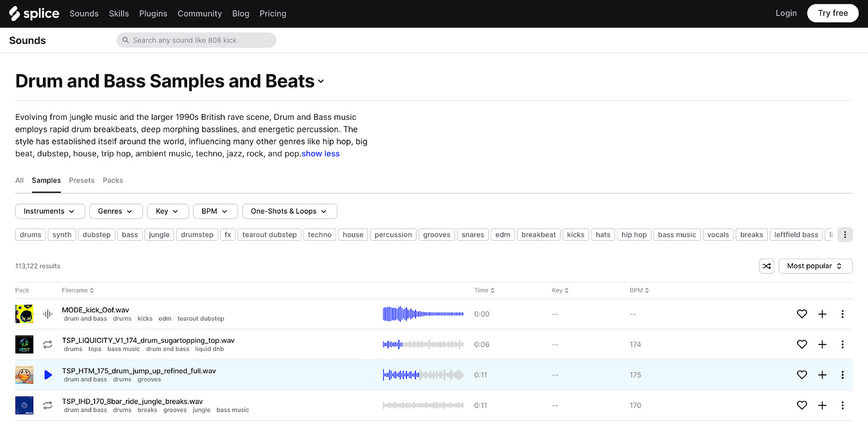Open more options for TSP_LIQUICITY sample
Screen dimensions: 868x425
coord(842,345)
